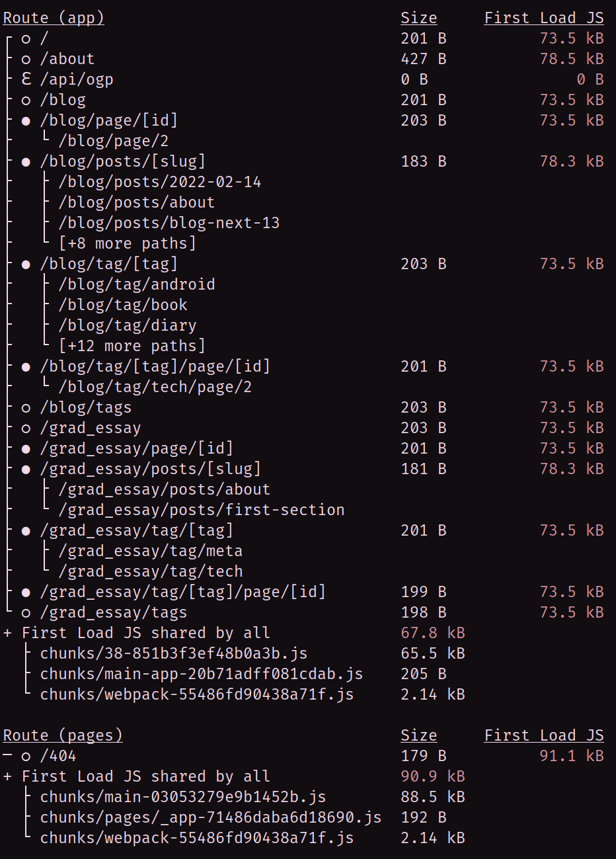Screen dimensions: 616x859
Task: Open chunks/38-851b3f3ef48b0a3b.js
Action: [173, 653]
